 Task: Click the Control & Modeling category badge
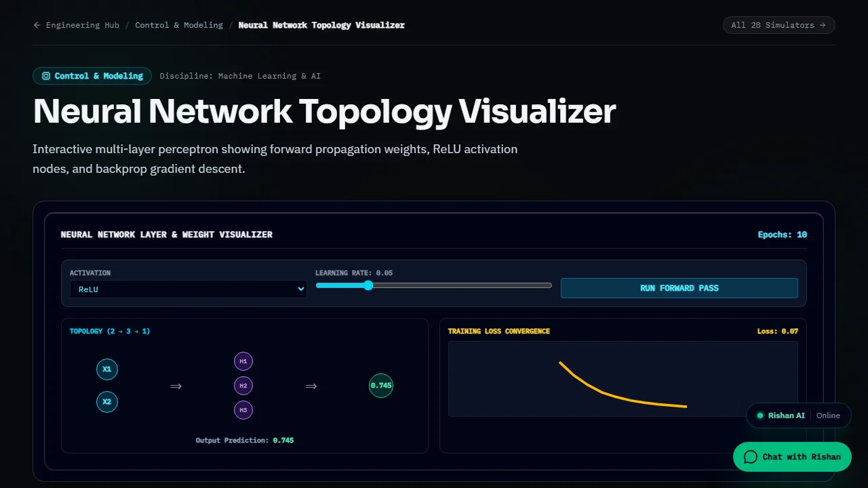[x=92, y=76]
